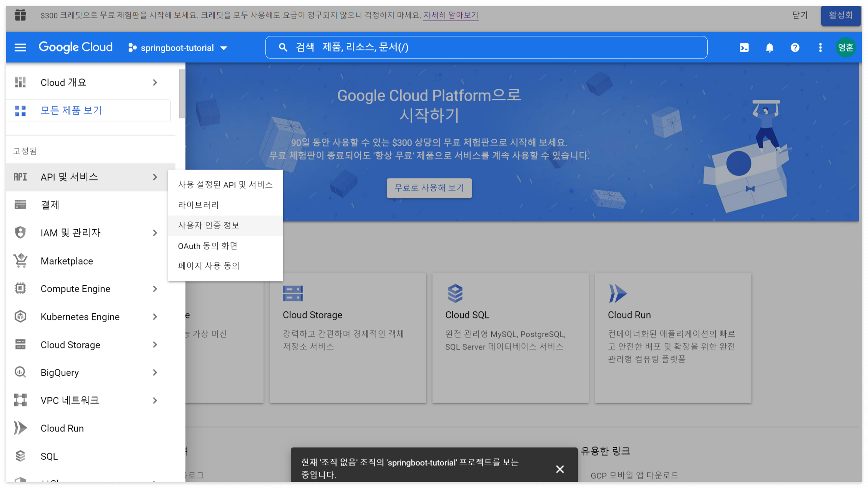
Task: Open the notifications bell
Action: tap(770, 47)
